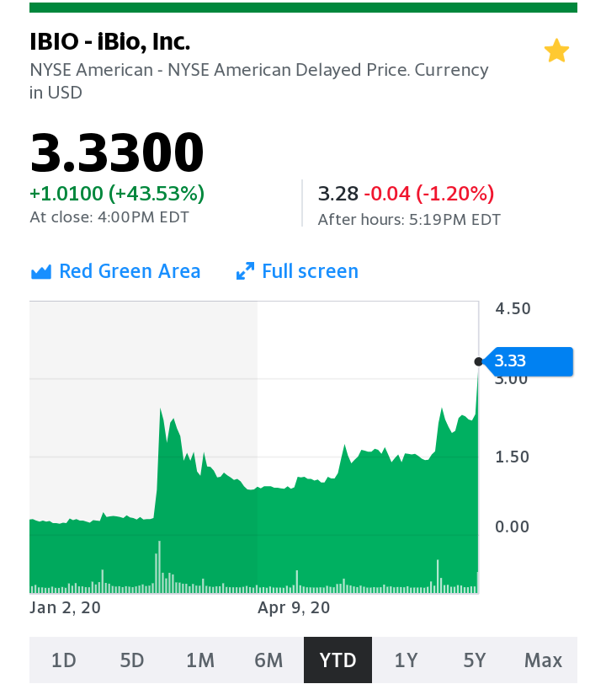606x700 pixels.
Task: Select the 1D range tab
Action: click(x=64, y=660)
